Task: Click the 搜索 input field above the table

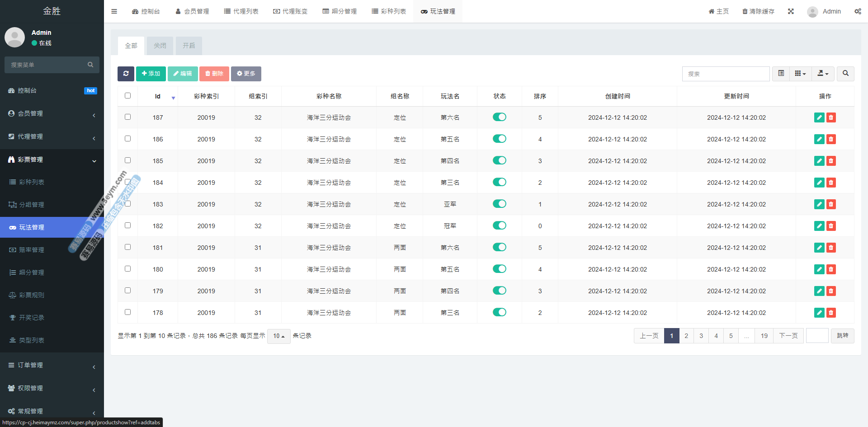Action: coord(726,74)
